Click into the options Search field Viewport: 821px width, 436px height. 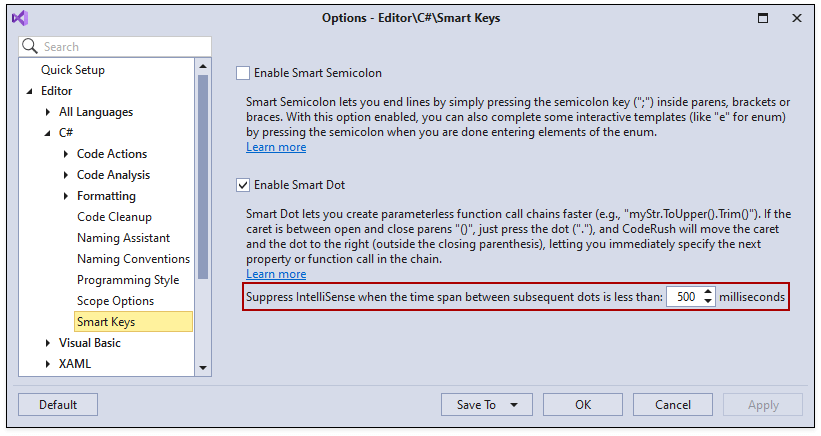point(120,47)
